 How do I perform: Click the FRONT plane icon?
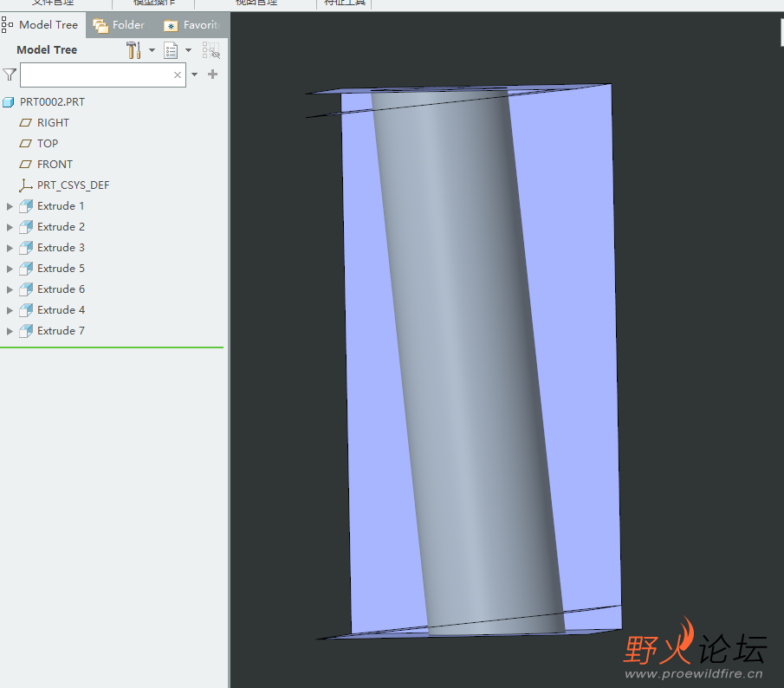[x=25, y=165]
